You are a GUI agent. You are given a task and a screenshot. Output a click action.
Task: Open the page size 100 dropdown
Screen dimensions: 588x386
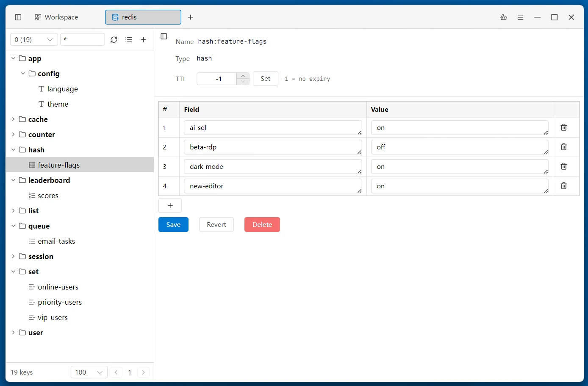(89, 372)
